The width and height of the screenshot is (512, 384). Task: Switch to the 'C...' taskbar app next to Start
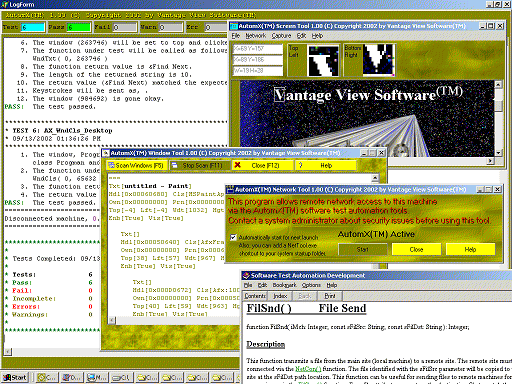tap(46, 377)
